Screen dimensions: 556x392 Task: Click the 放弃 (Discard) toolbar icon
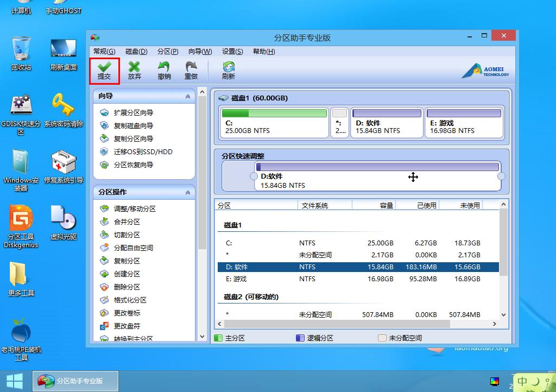tap(134, 71)
